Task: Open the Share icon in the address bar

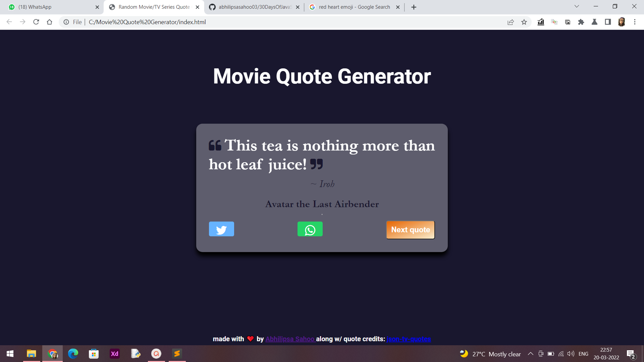Action: [x=511, y=22]
